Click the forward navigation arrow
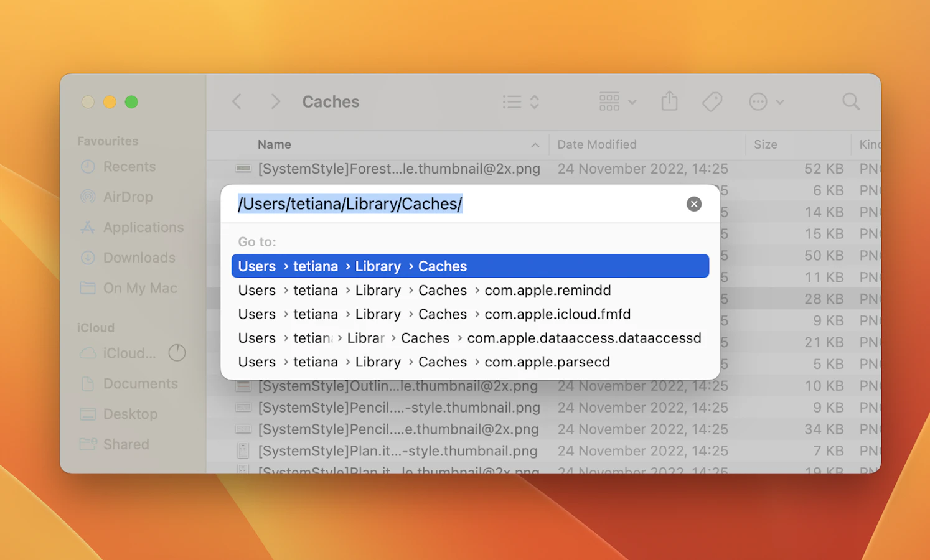 pyautogui.click(x=275, y=101)
